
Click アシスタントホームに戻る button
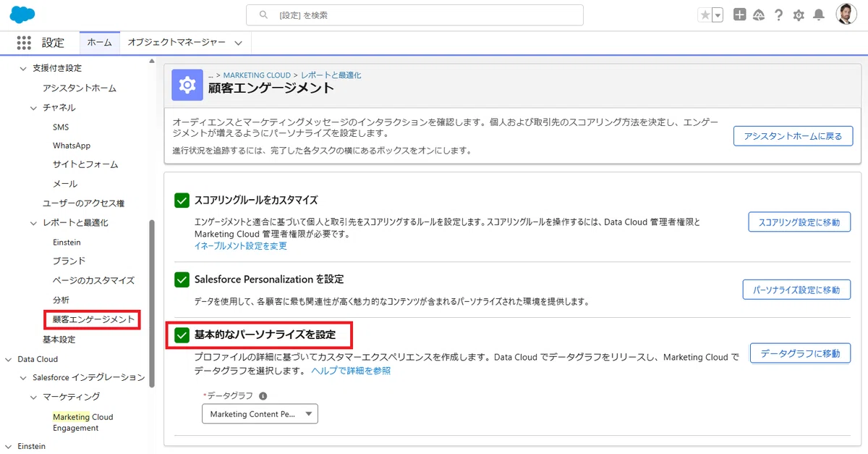click(793, 136)
